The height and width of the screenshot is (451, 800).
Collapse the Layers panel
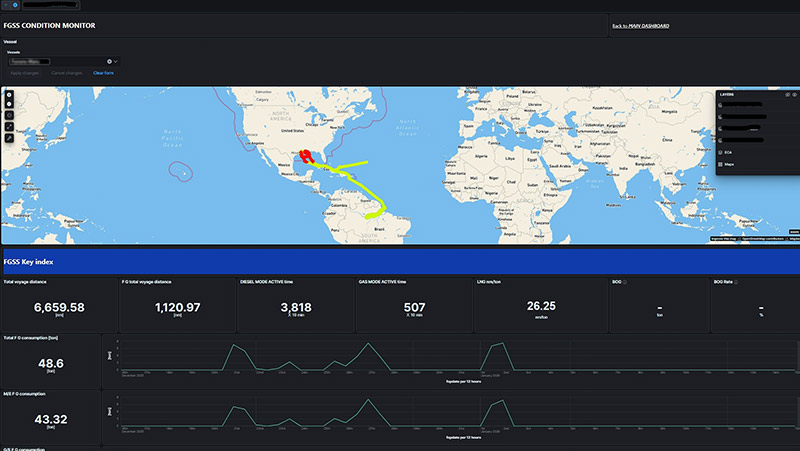[795, 94]
